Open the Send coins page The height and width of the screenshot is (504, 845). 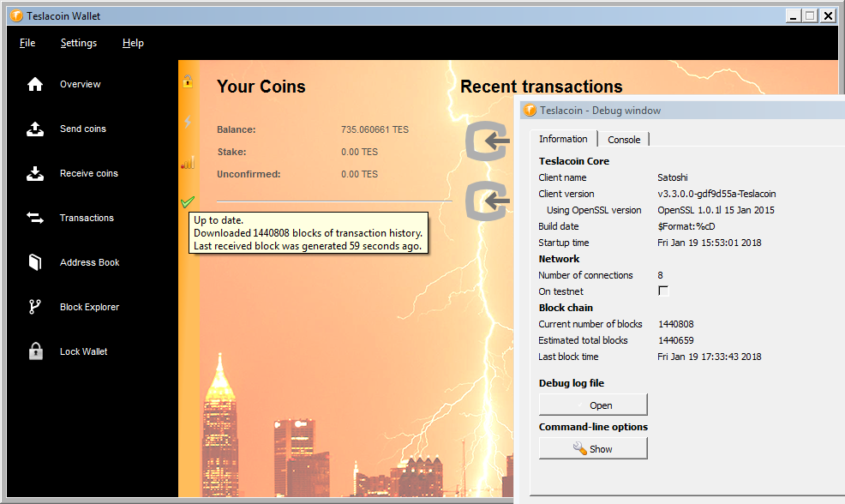[83, 129]
